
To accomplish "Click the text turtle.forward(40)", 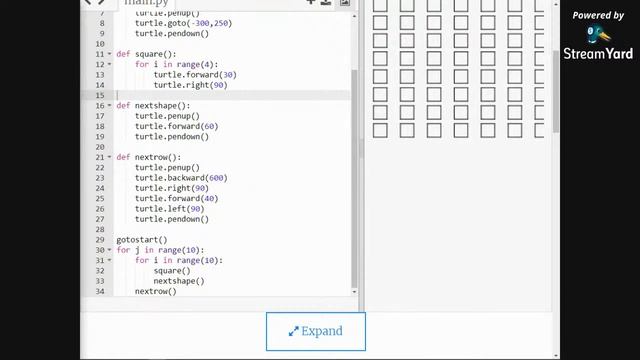I will pos(177,198).
